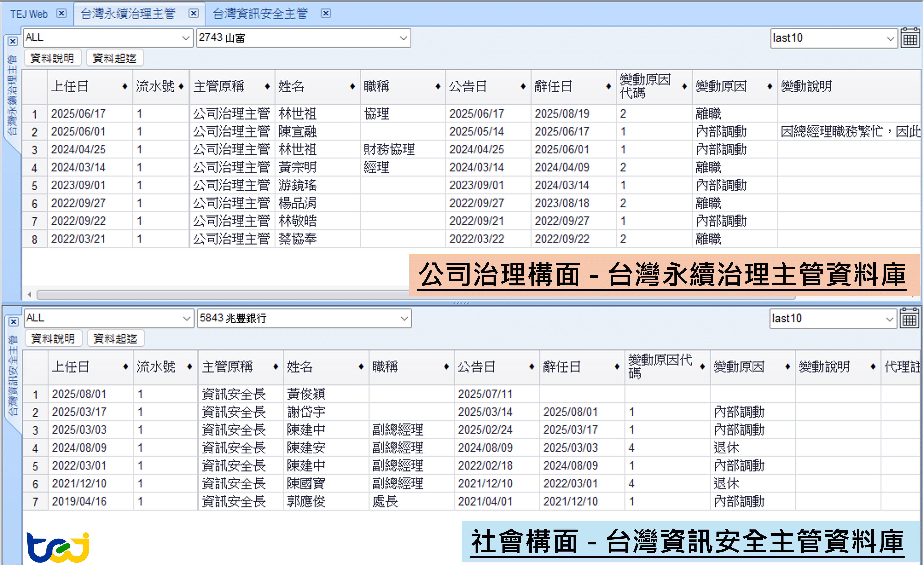The height and width of the screenshot is (574, 924).
Task: Switch to the 台灣資訊安全主管 tab
Action: (x=261, y=13)
